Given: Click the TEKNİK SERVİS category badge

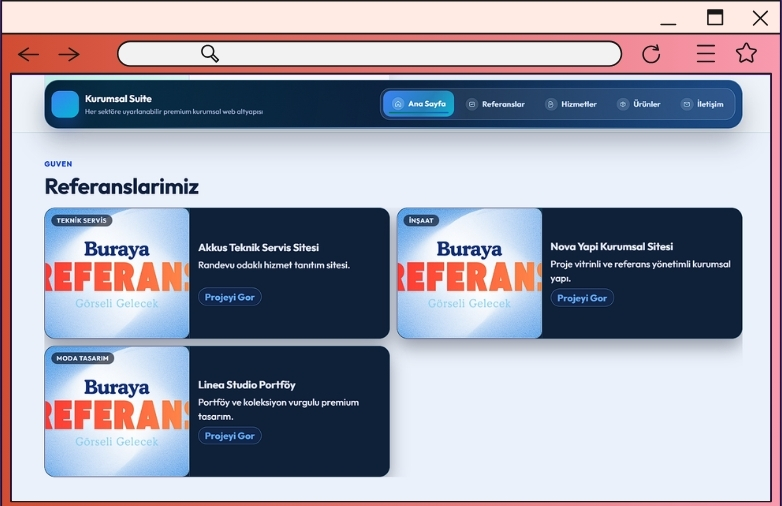Looking at the screenshot, I should click(82, 220).
